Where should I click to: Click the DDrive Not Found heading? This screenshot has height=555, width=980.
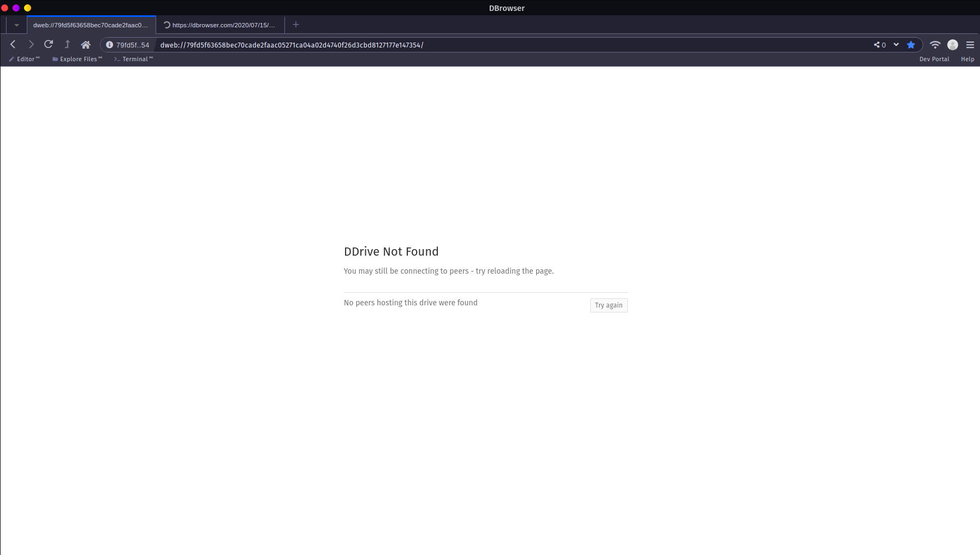pyautogui.click(x=391, y=252)
